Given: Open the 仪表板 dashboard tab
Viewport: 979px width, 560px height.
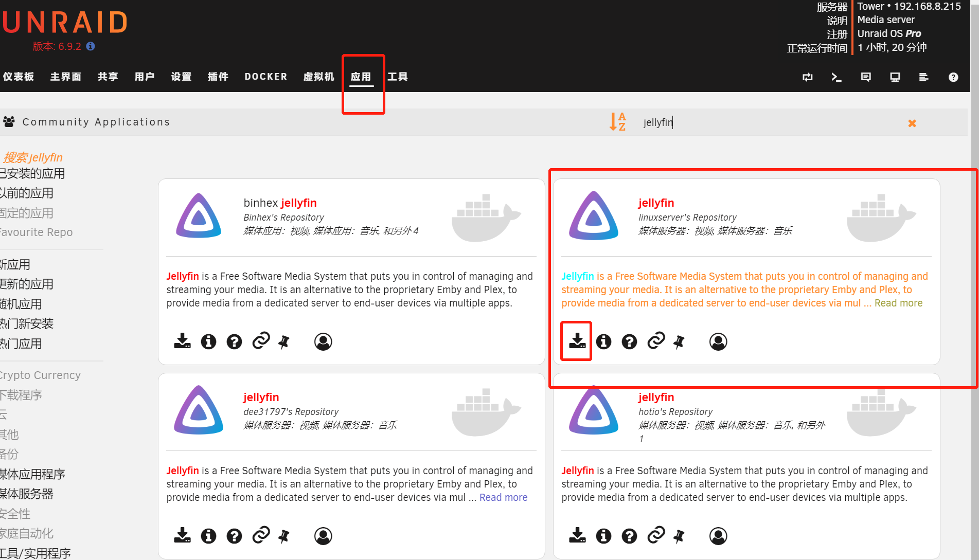Looking at the screenshot, I should point(19,77).
